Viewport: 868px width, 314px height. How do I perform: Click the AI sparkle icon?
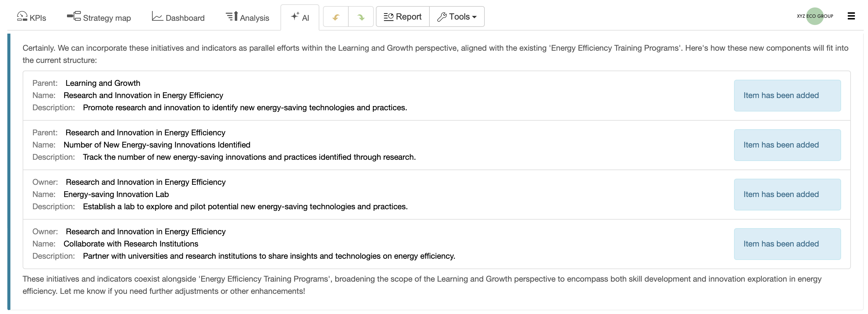tap(295, 15)
